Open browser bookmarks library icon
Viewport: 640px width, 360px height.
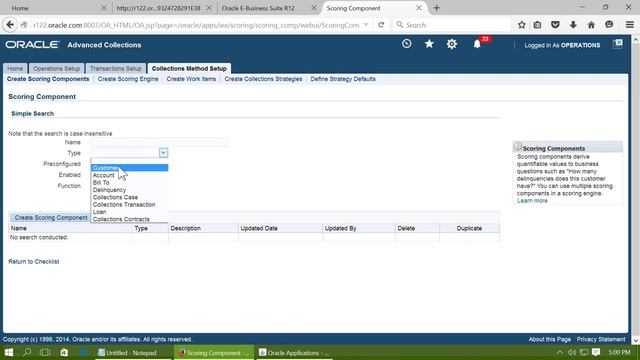pos(538,25)
